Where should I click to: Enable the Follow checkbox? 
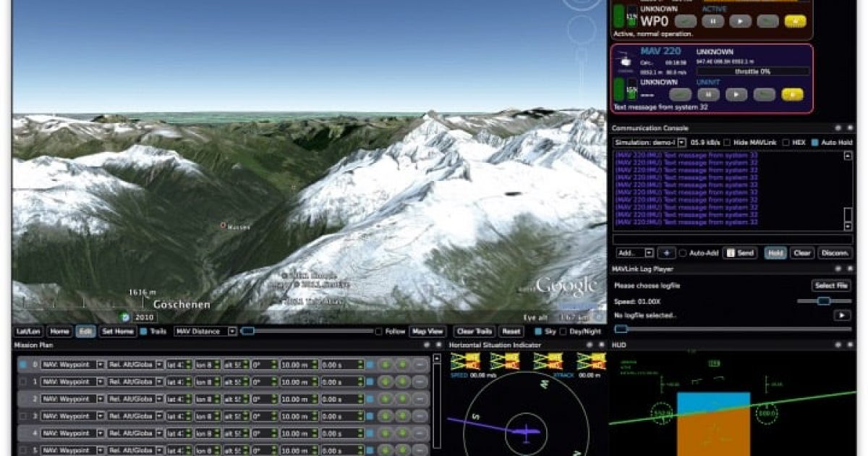tap(378, 332)
